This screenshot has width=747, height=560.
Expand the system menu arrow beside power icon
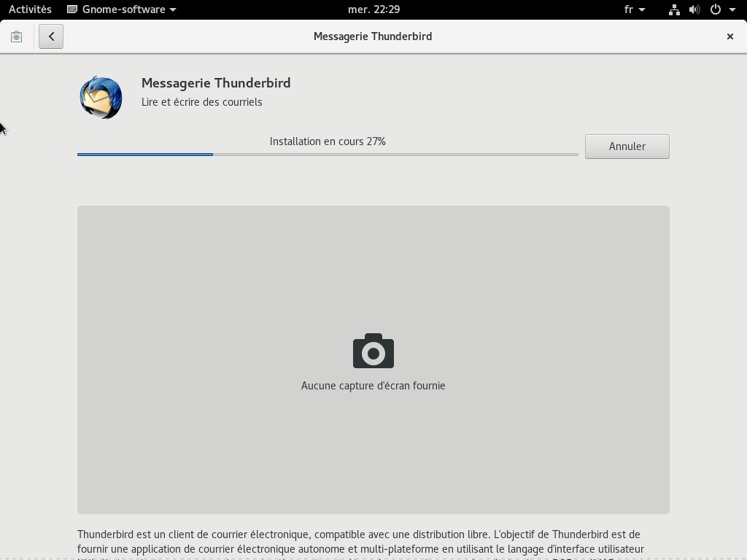(x=732, y=9)
